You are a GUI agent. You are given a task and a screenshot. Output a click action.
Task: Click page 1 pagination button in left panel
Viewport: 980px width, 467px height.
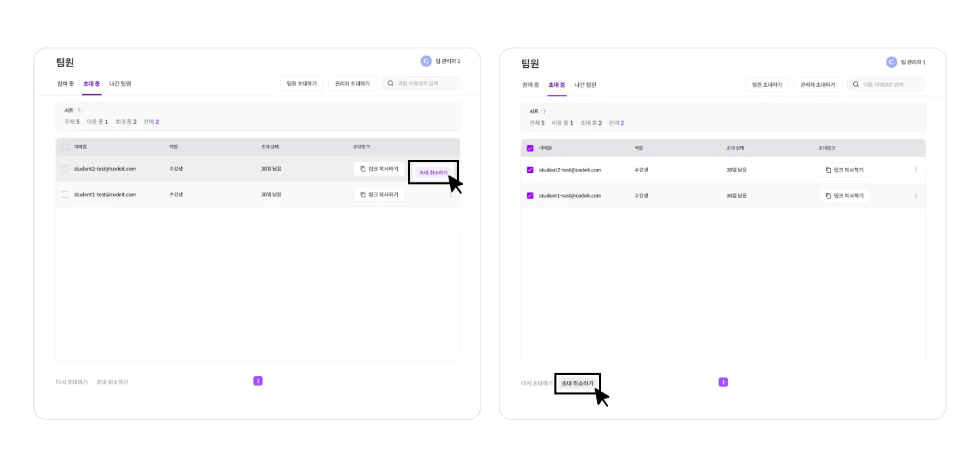pos(258,381)
